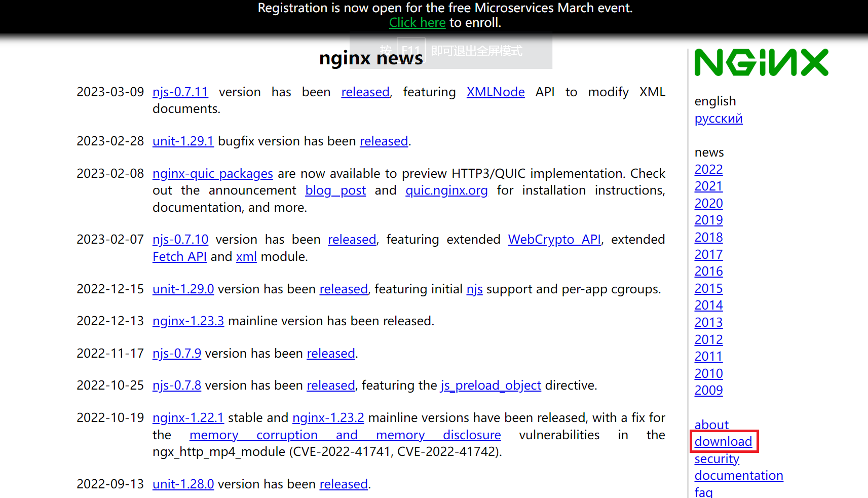
Task: Click 'released' link in 2022-10-25 entry
Action: point(331,386)
